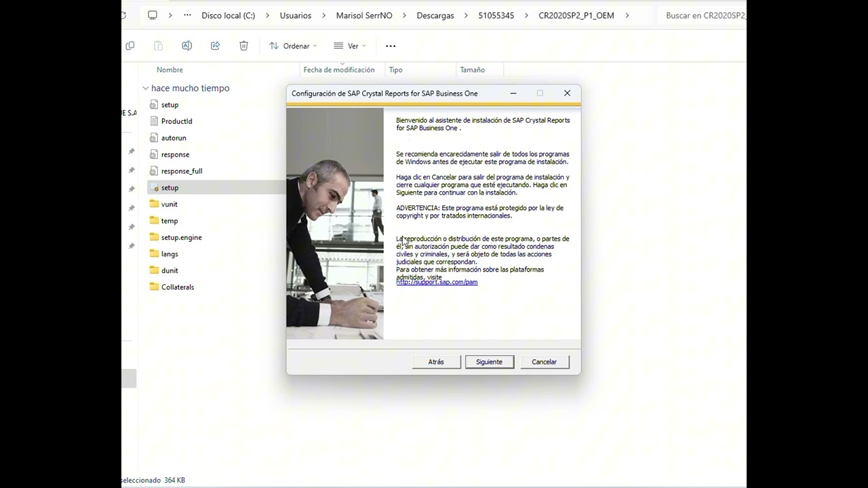This screenshot has height=488, width=868.
Task: Click the monitor icon in address bar
Action: click(x=153, y=15)
